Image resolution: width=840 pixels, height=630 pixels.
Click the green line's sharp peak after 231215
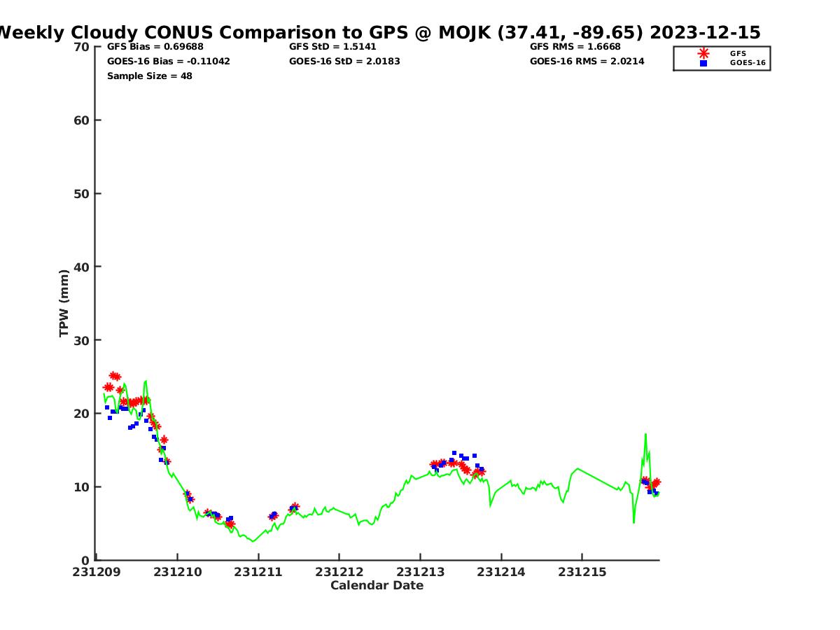[645, 434]
